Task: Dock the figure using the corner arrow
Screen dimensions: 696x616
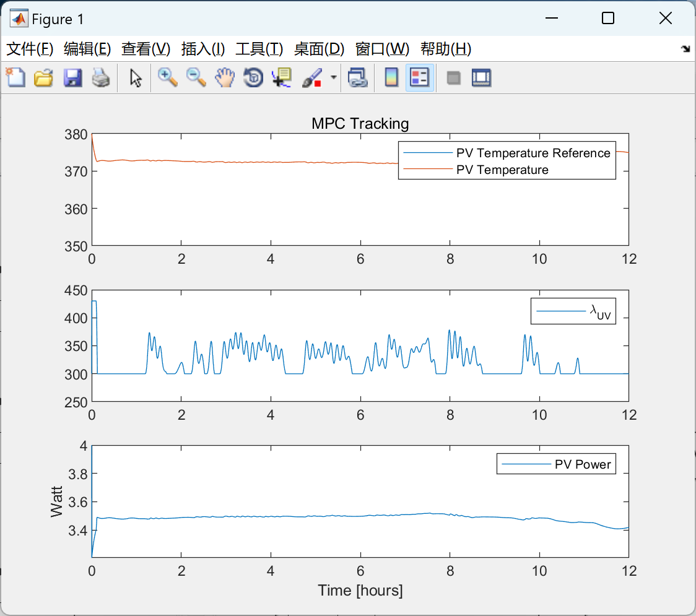Action: (x=685, y=49)
